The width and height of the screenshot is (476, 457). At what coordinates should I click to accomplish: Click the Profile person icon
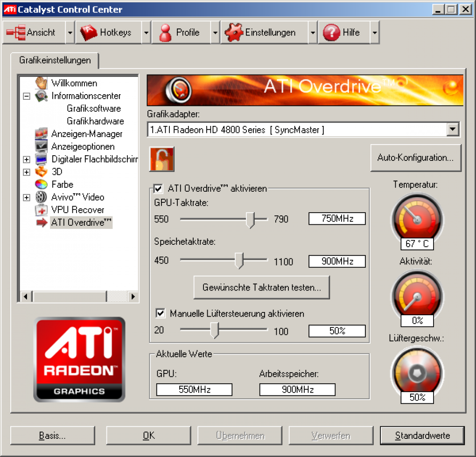point(166,33)
